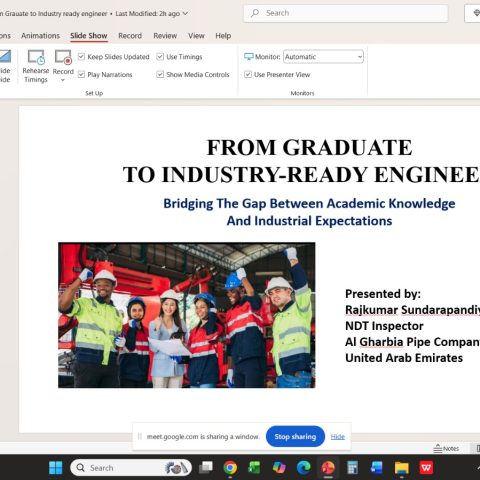Click the subtitle Bridging The Gap text

[x=309, y=212]
